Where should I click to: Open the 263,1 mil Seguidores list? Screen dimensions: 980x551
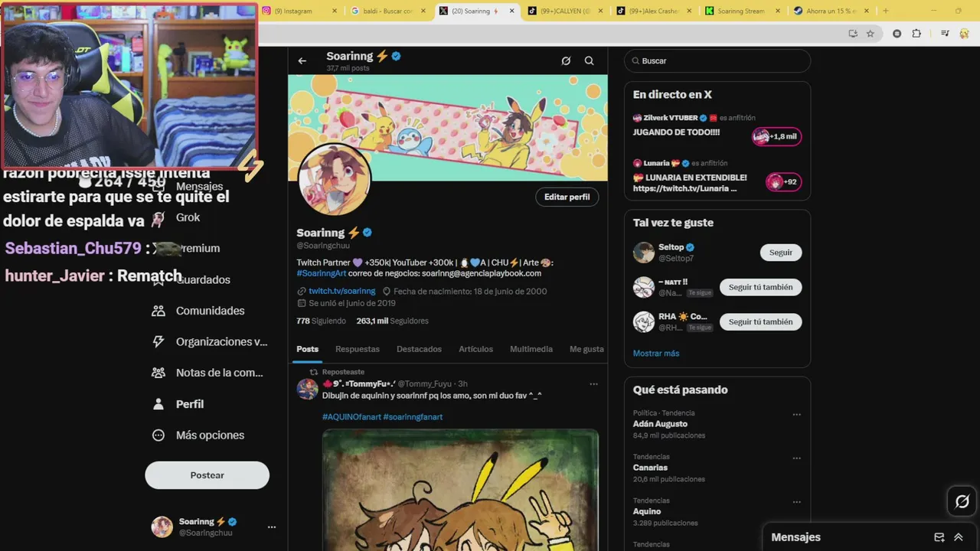pyautogui.click(x=392, y=321)
